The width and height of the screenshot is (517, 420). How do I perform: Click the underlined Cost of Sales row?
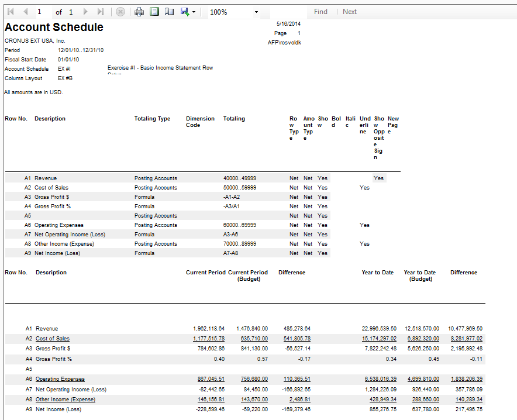(53, 339)
